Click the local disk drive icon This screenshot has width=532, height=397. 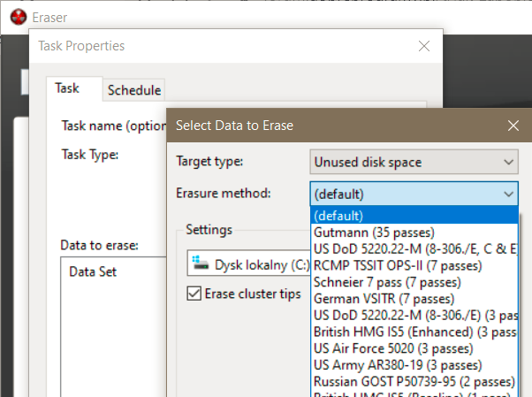201,263
